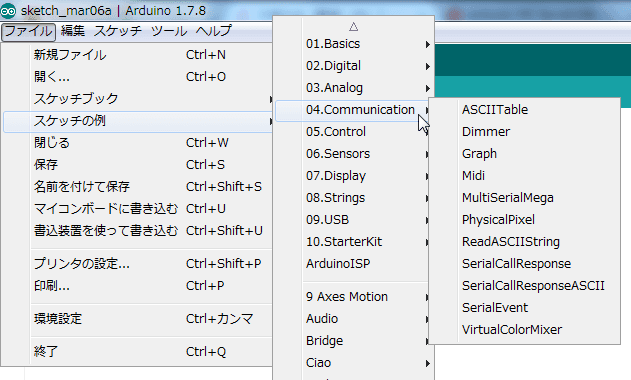Viewport: 631px width, 380px height.
Task: Expand Bridge library examples
Action: (x=353, y=341)
